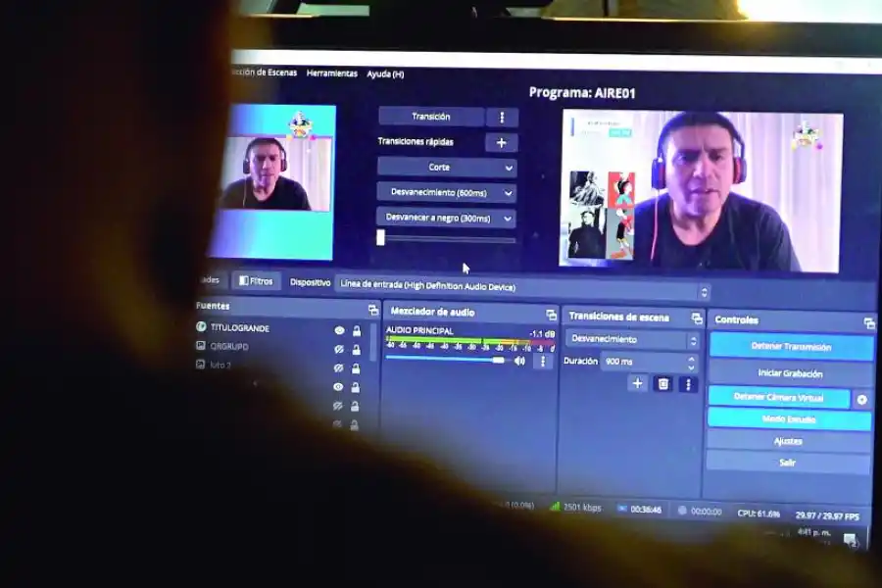
Task: Expand the Línea de entrada device dropdown
Action: click(x=521, y=286)
